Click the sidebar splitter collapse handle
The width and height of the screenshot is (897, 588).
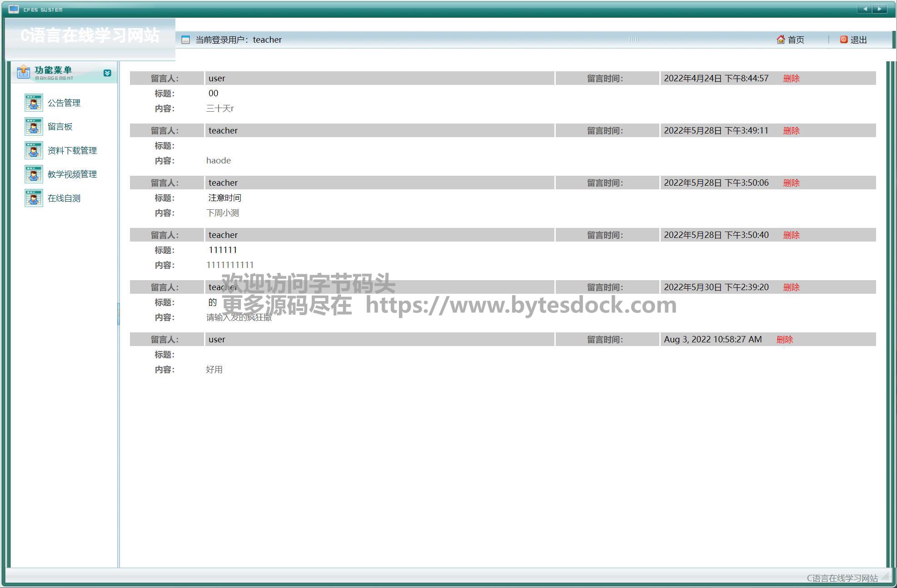coord(118,314)
